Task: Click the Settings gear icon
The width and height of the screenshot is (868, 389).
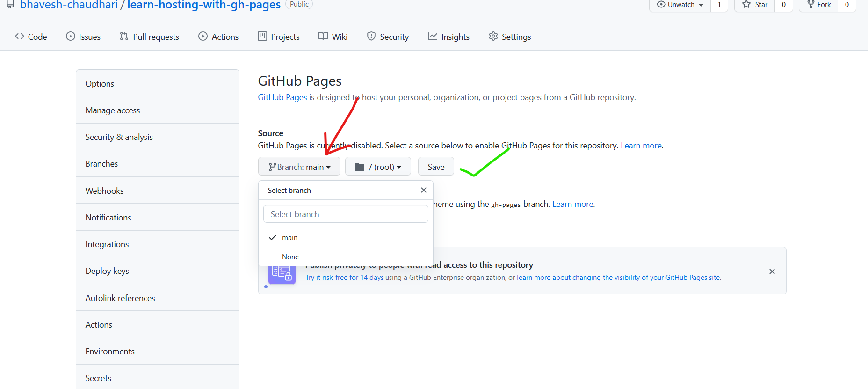Action: click(493, 36)
